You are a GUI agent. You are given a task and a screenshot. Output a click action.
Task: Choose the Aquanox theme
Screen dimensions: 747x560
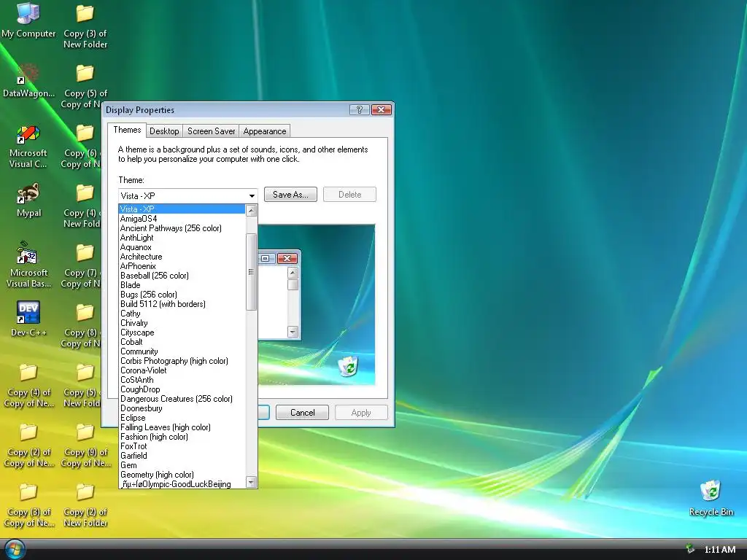pos(182,247)
